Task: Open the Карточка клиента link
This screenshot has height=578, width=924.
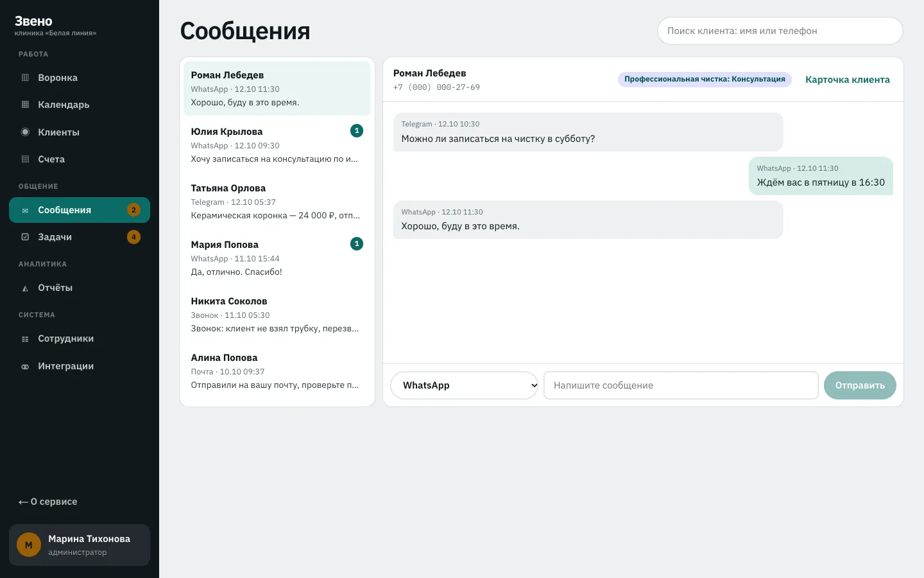Action: 848,80
